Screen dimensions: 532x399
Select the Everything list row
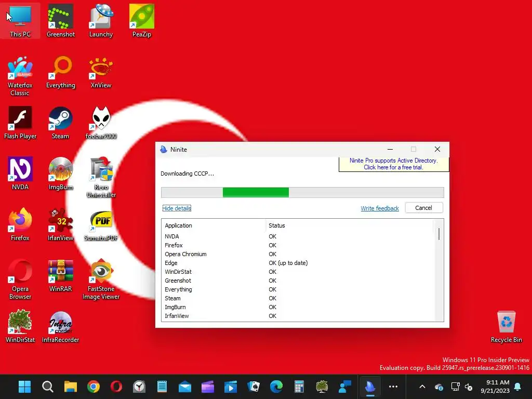pos(299,289)
